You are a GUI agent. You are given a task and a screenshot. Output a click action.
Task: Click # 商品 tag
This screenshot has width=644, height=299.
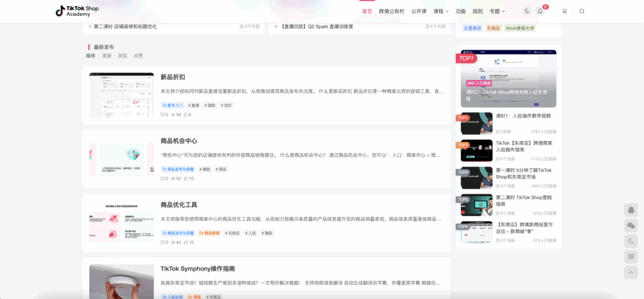(x=221, y=169)
